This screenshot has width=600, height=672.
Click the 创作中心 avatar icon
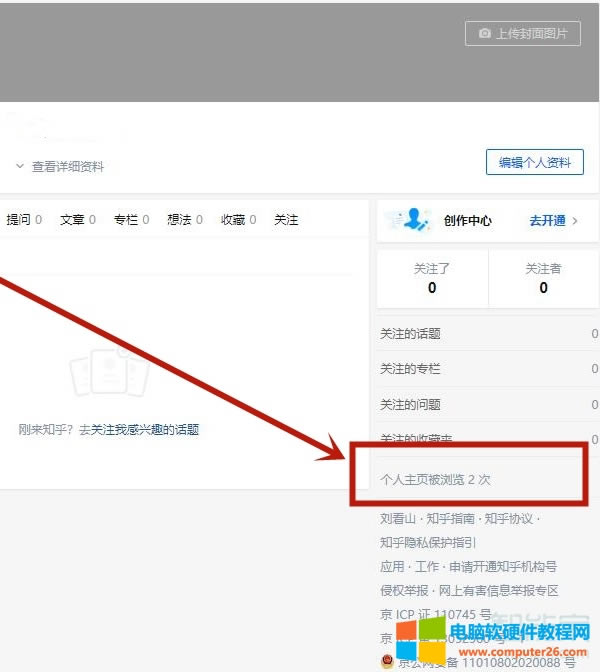coord(408,220)
